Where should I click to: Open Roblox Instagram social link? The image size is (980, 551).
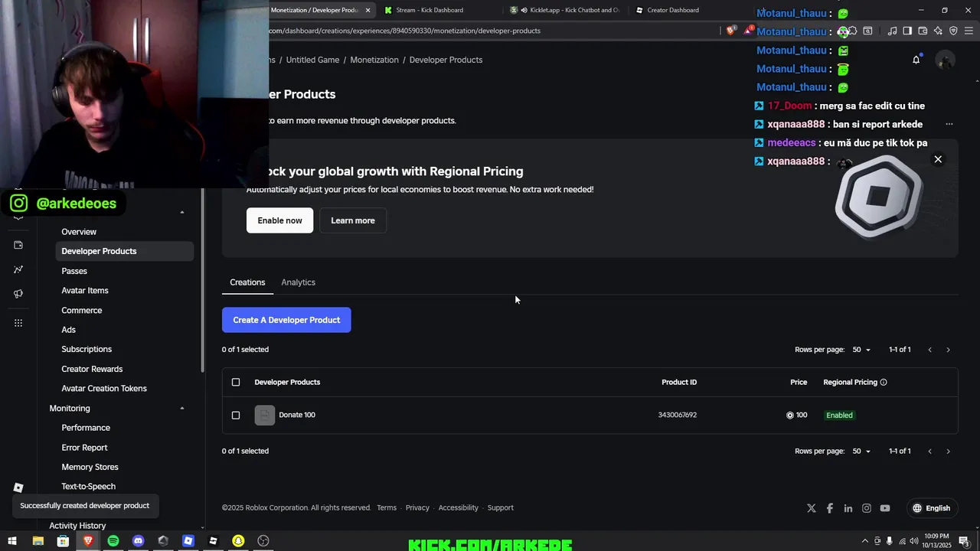coord(867,508)
